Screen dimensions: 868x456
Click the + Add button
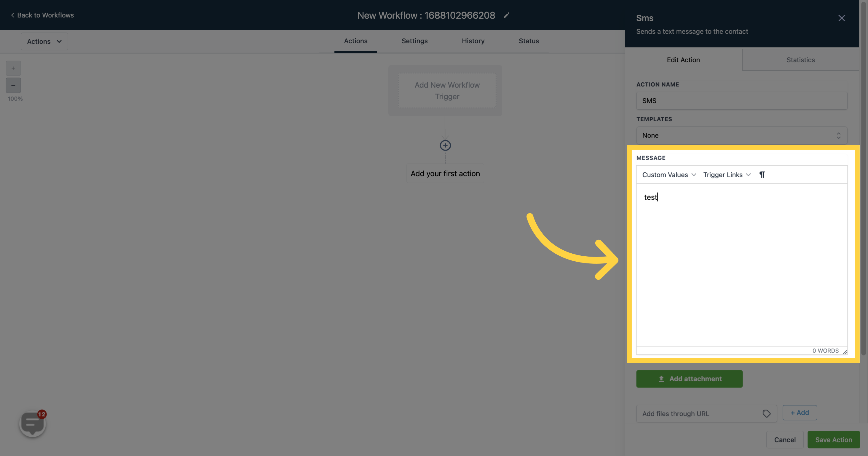pos(799,412)
